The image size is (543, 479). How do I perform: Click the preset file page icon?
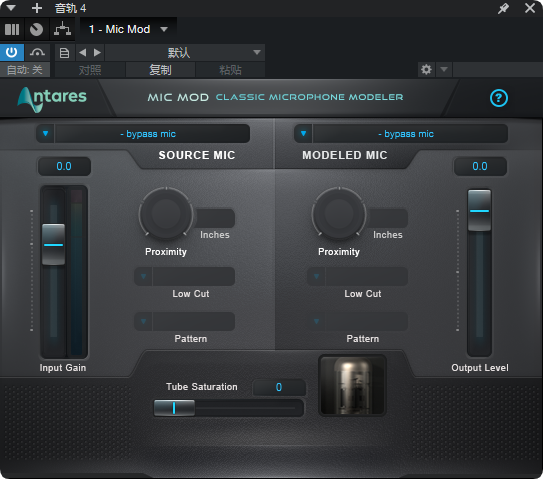click(64, 53)
